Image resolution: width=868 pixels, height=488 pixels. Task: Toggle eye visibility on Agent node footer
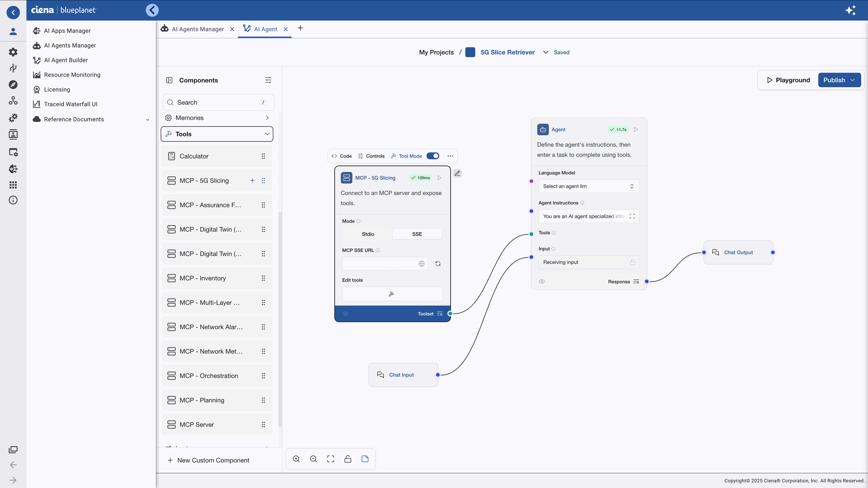(x=542, y=282)
